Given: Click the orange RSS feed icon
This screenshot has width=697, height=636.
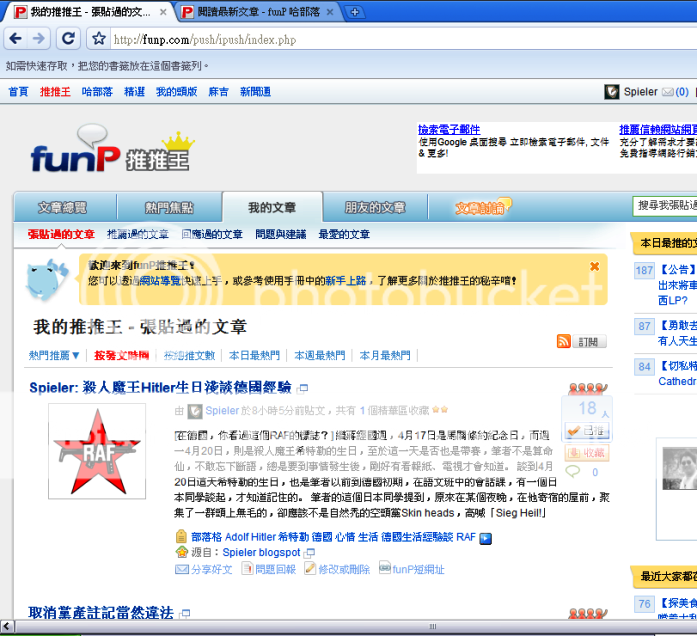Looking at the screenshot, I should (x=564, y=341).
